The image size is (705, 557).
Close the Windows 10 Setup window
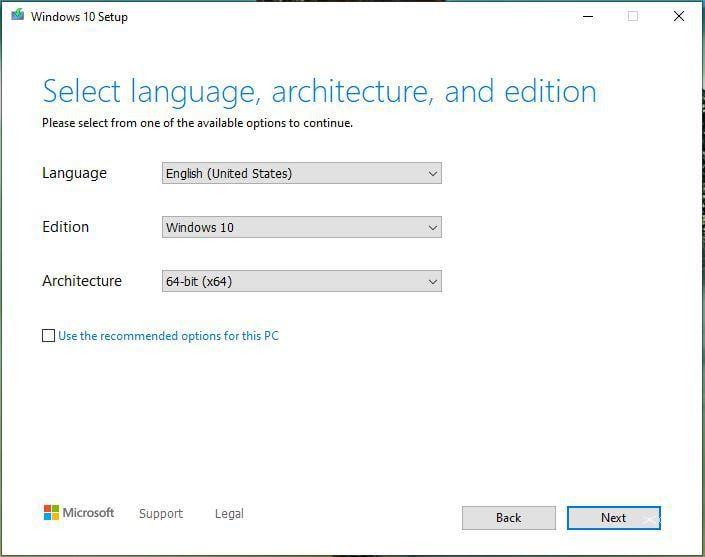[x=679, y=16]
